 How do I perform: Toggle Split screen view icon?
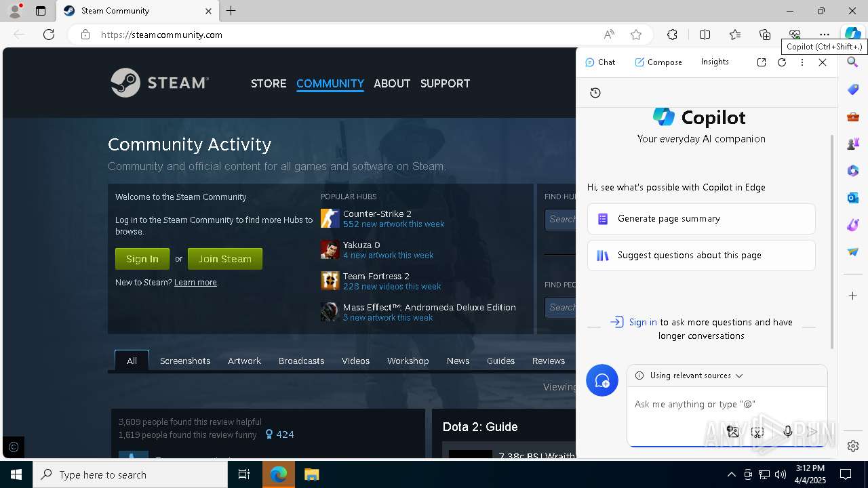705,35
